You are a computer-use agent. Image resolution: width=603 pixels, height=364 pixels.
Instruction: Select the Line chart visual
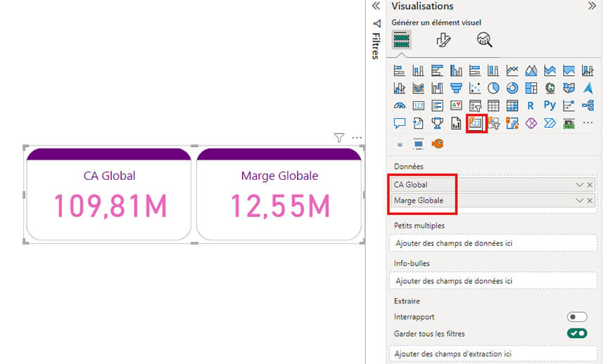tap(512, 71)
